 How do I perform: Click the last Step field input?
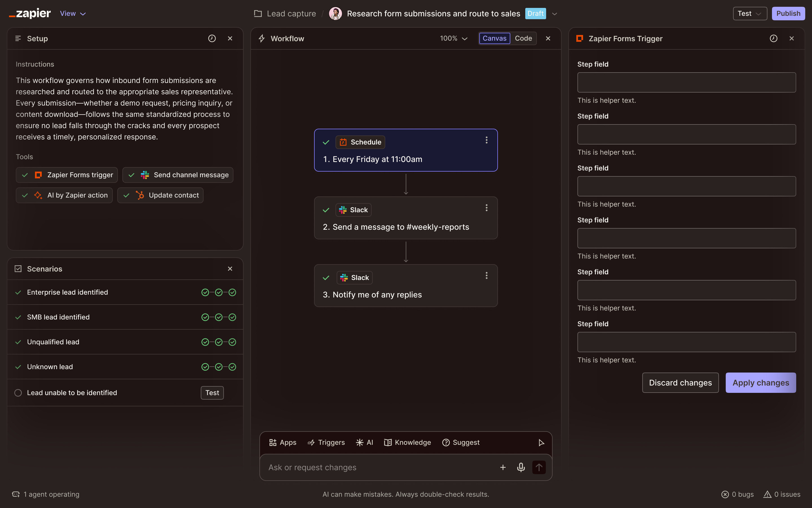[x=687, y=342]
